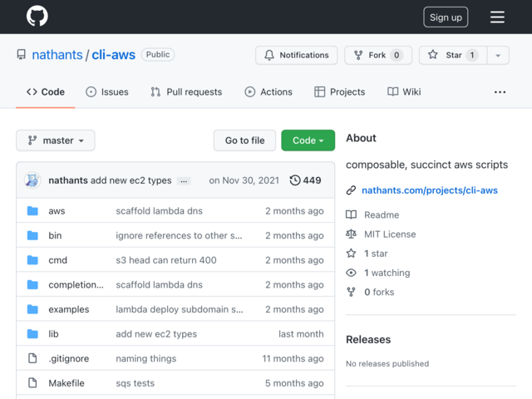Expand the star list dropdown arrow
The image size is (532, 399).
coord(498,55)
